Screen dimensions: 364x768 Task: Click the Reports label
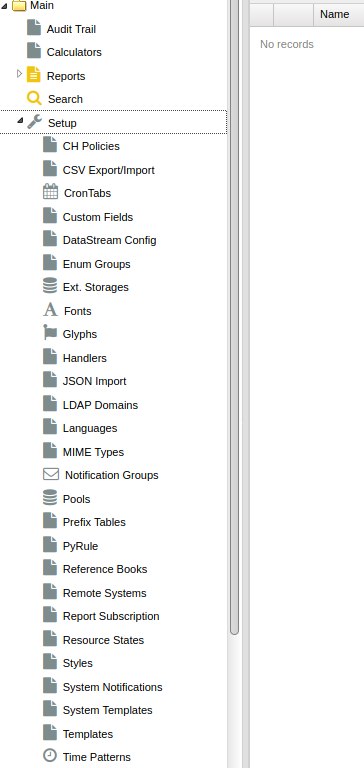[x=66, y=76]
